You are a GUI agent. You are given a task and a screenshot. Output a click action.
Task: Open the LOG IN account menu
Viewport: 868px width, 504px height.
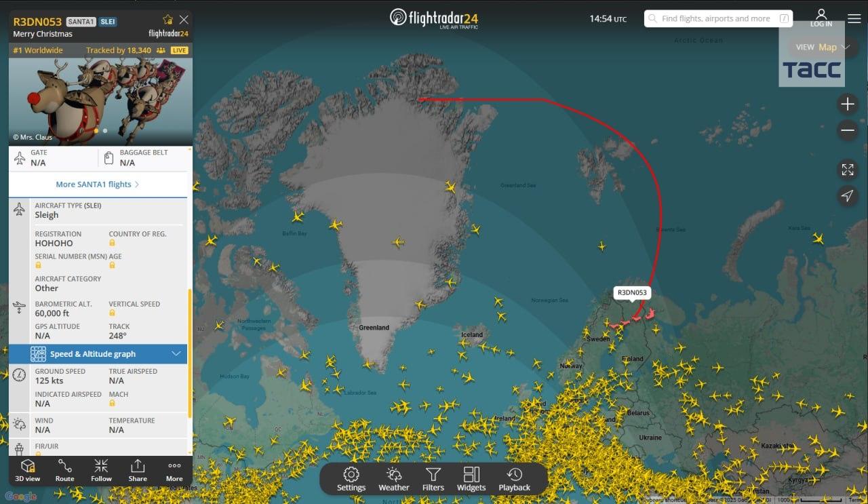821,18
